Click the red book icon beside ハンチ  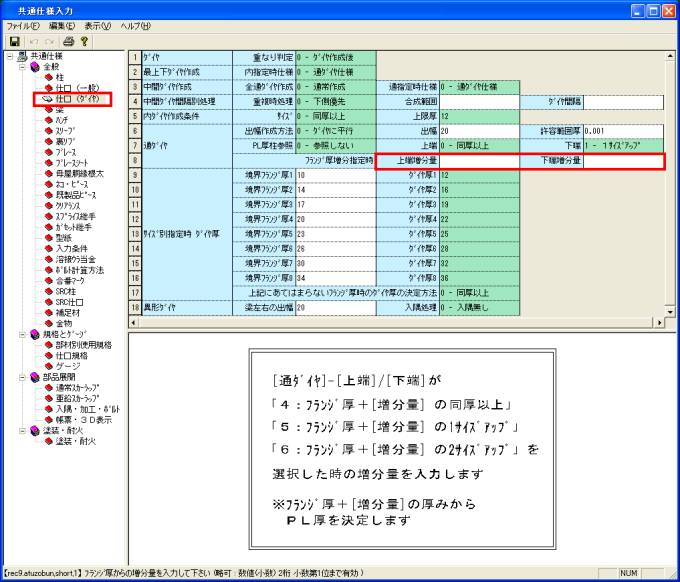pos(49,120)
